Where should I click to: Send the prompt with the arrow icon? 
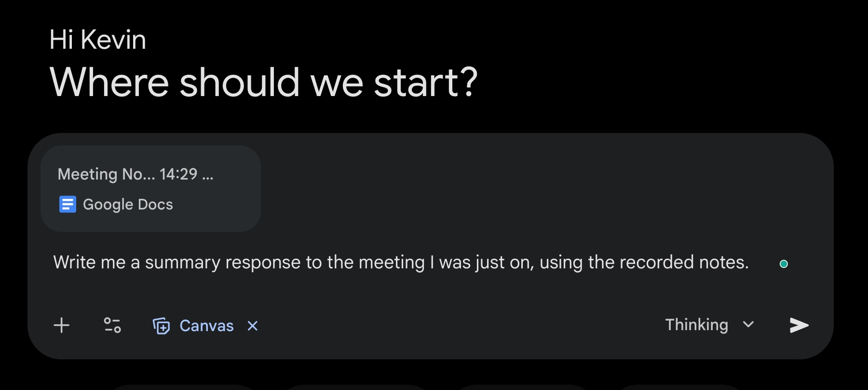coord(799,325)
